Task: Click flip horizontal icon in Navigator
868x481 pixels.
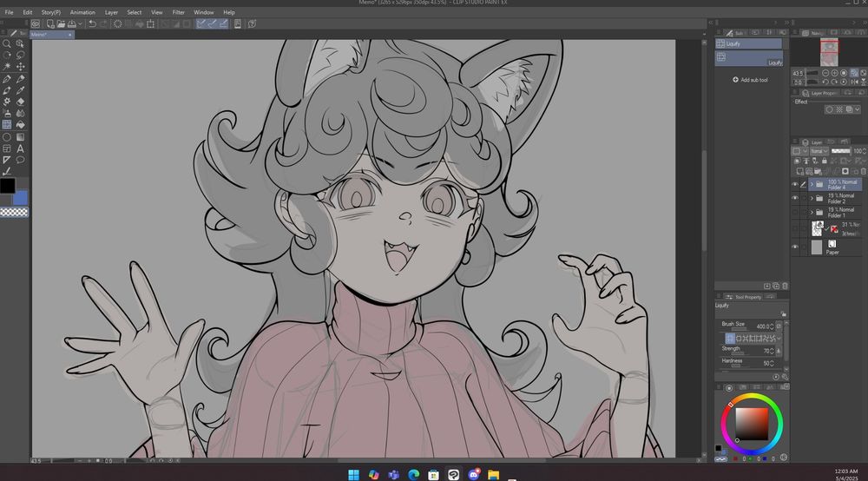Action: click(853, 82)
